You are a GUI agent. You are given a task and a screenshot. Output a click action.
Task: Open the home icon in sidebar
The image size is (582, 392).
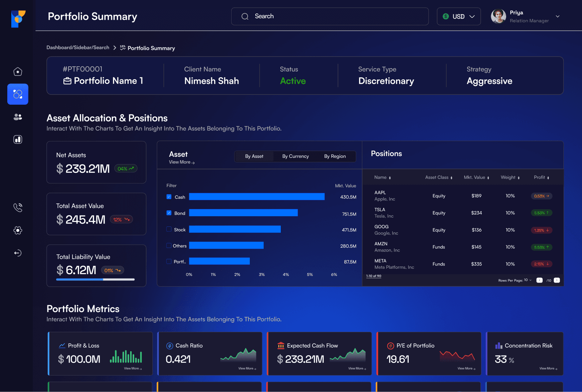[18, 71]
